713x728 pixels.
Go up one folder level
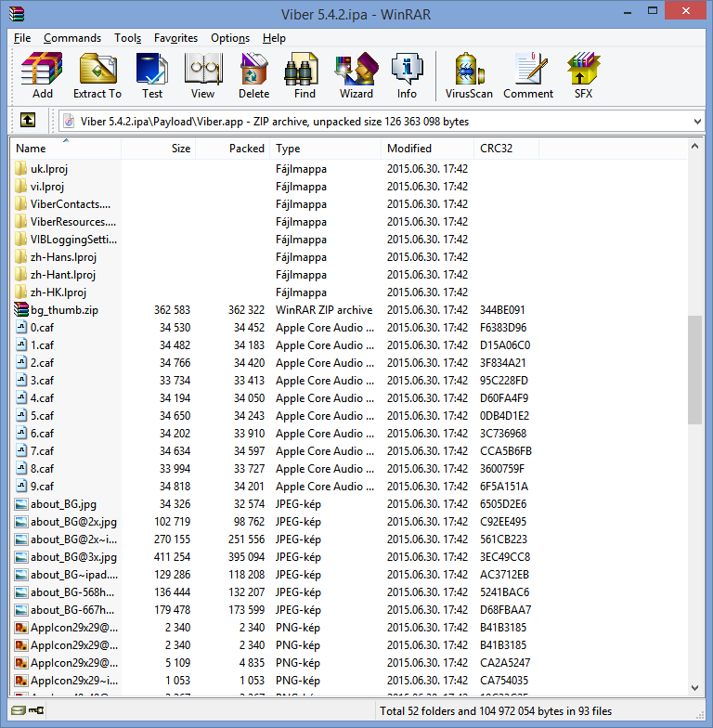click(28, 121)
